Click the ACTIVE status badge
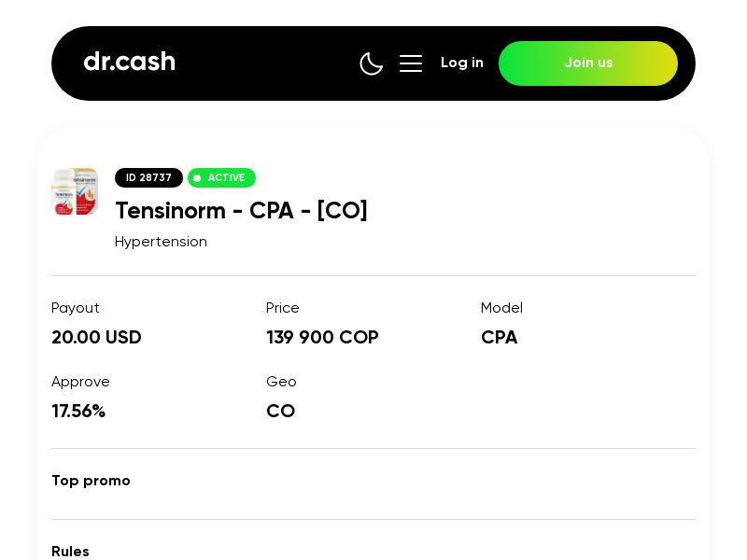The width and height of the screenshot is (747, 560). pyautogui.click(x=221, y=177)
